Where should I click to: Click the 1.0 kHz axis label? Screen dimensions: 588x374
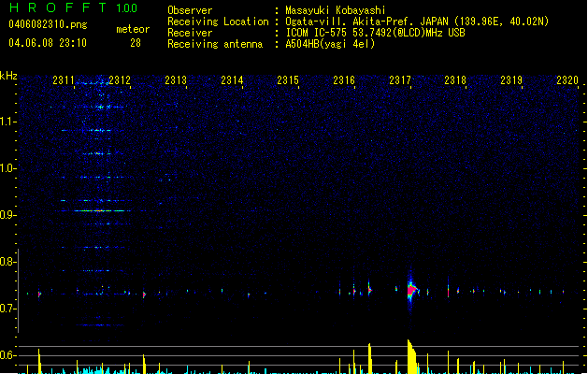(7, 168)
